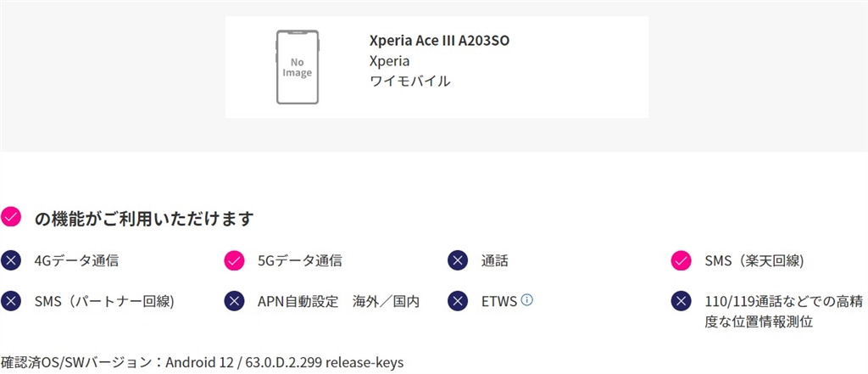The width and height of the screenshot is (868, 374).
Task: Click the cross icon beside SMS(パートナー回線)
Action: pos(11,301)
